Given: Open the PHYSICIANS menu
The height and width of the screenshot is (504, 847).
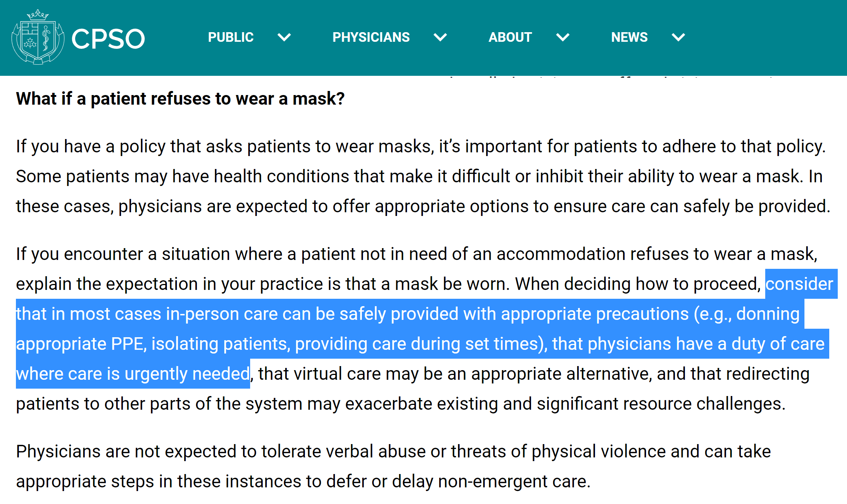Looking at the screenshot, I should pyautogui.click(x=371, y=37).
